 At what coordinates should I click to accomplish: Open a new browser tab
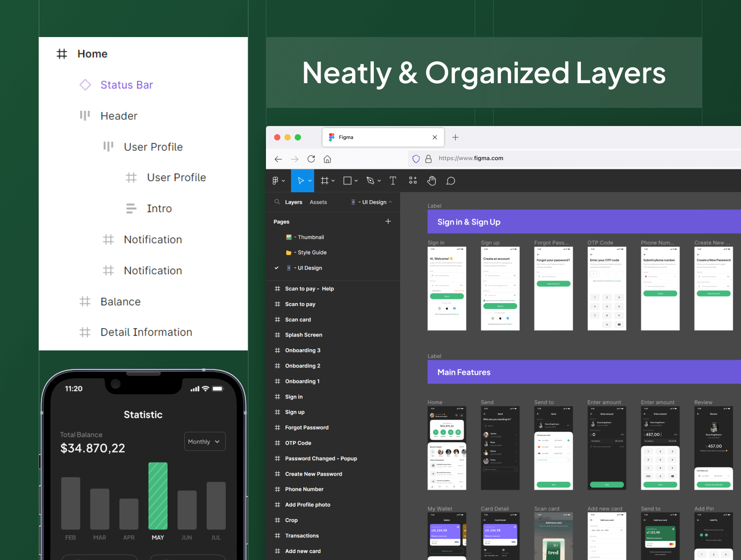point(455,138)
